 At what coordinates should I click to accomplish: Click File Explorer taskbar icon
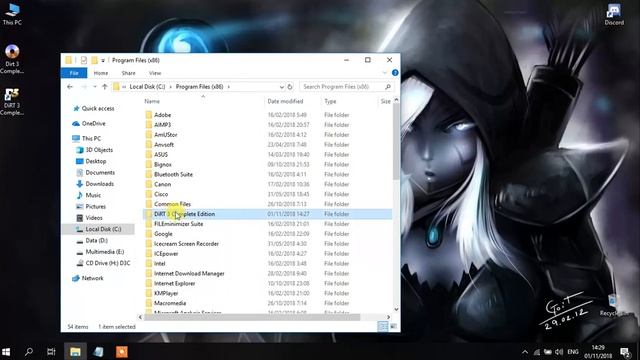pyautogui.click(x=75, y=351)
